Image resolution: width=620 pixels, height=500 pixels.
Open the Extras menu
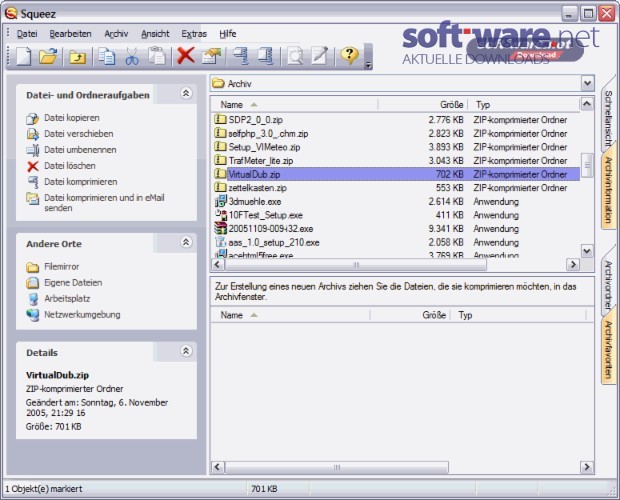pyautogui.click(x=194, y=34)
